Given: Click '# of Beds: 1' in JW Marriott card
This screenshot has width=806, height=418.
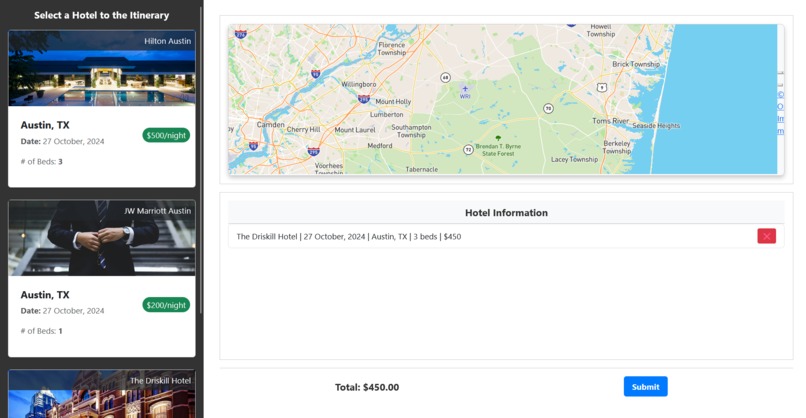Looking at the screenshot, I should point(41,331).
